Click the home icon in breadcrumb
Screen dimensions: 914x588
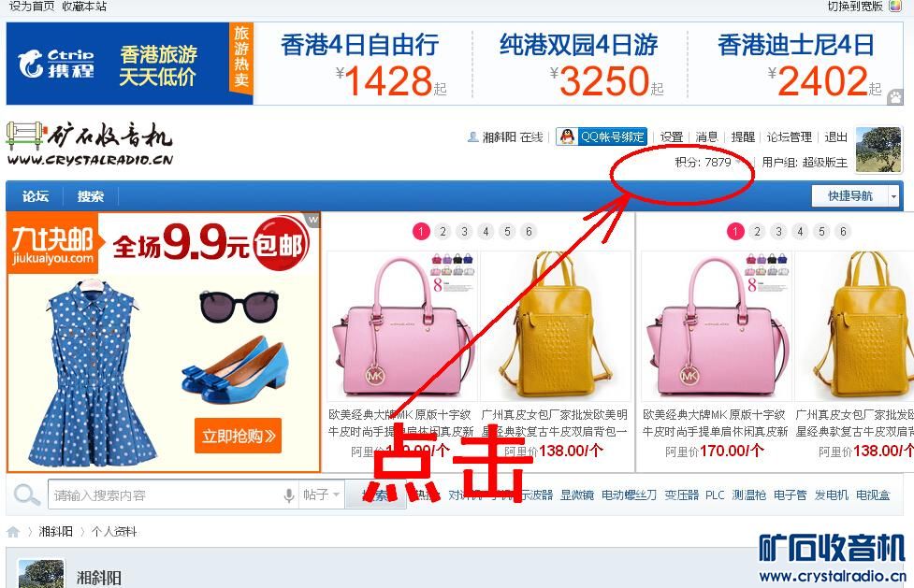(13, 532)
